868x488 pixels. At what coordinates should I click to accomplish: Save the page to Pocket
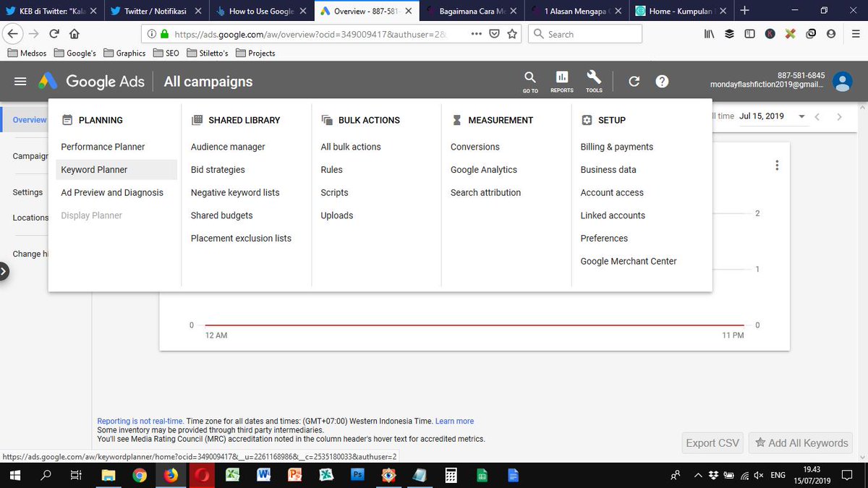[494, 34]
